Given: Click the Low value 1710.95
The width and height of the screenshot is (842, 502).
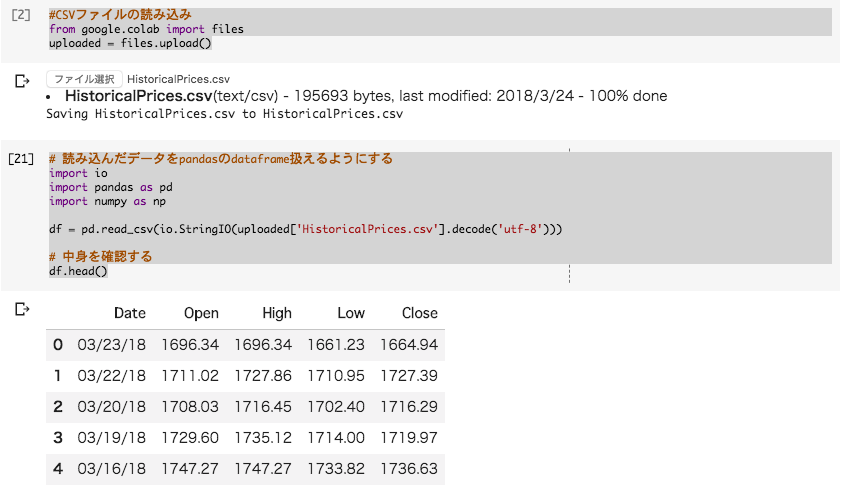Looking at the screenshot, I should pyautogui.click(x=336, y=376).
